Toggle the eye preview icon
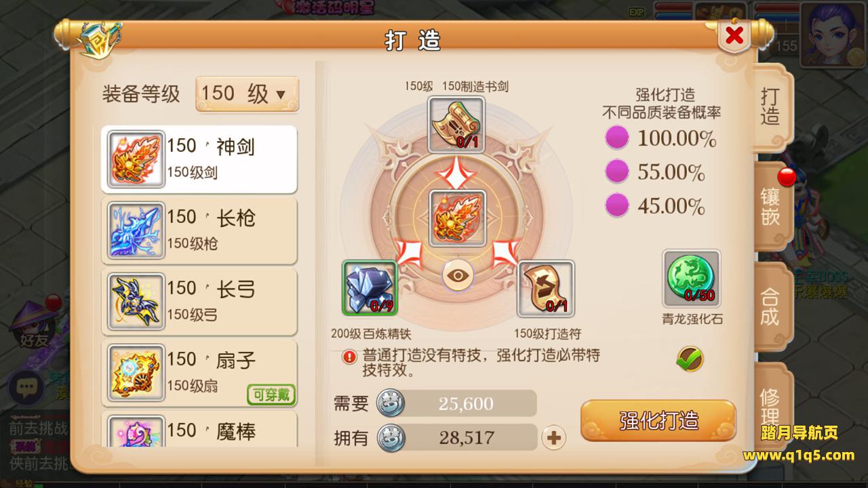Viewport: 868px width, 488px height. [458, 276]
